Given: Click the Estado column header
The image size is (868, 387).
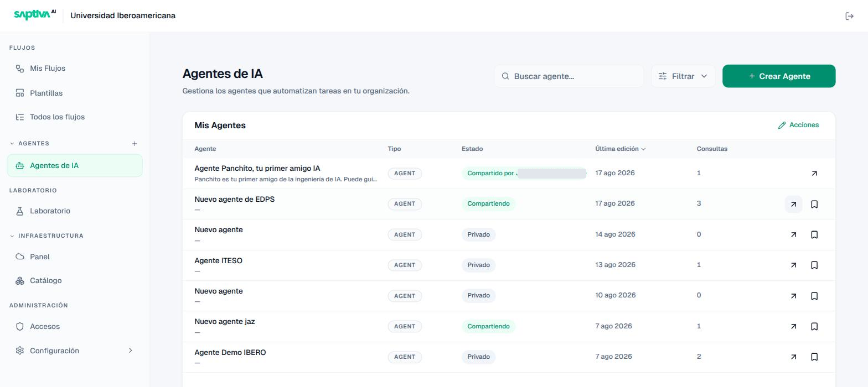Looking at the screenshot, I should 472,149.
